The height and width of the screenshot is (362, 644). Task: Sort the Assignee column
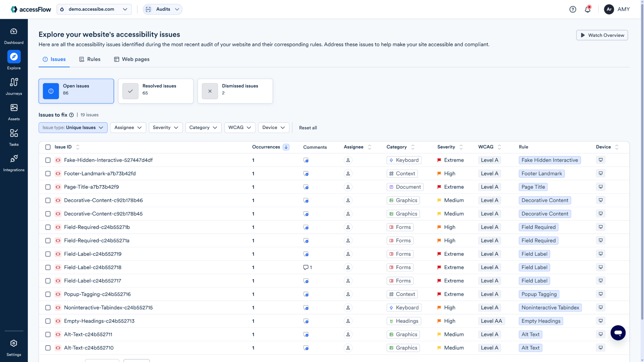(369, 147)
